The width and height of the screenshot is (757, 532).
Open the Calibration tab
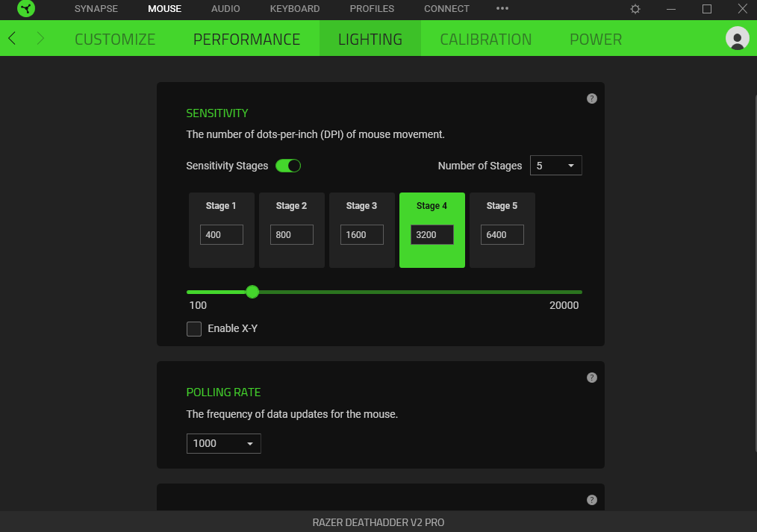pos(485,39)
